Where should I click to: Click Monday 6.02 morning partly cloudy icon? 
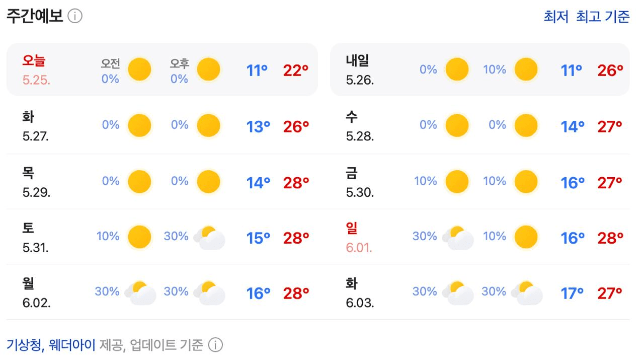pos(140,293)
